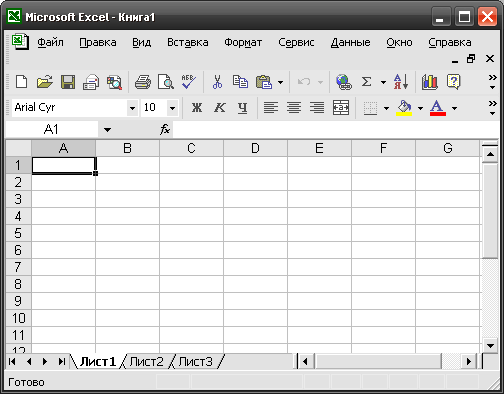Screen dimensions: 504x394
Task: Select row 5 header
Action: [18, 233]
